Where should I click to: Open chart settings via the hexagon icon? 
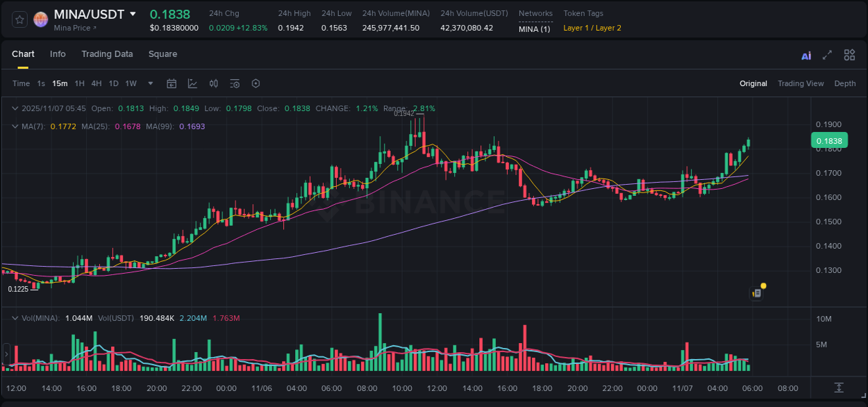click(256, 83)
